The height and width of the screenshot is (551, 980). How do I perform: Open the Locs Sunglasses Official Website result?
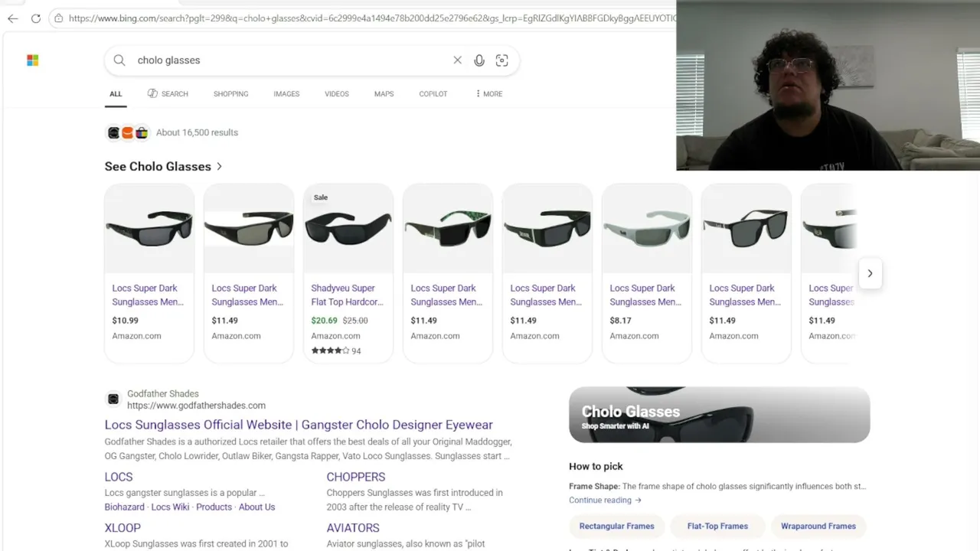pyautogui.click(x=299, y=425)
